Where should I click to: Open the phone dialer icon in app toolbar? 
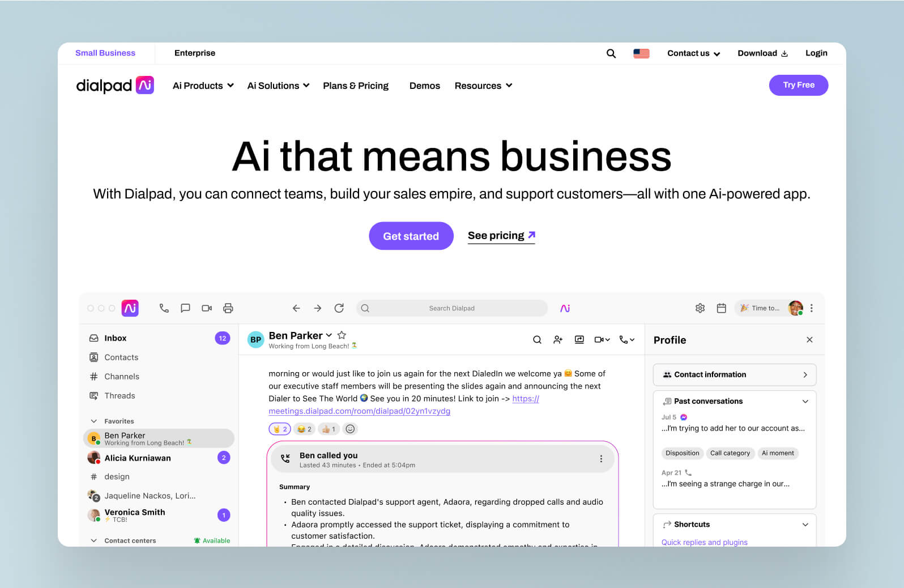[x=164, y=308]
